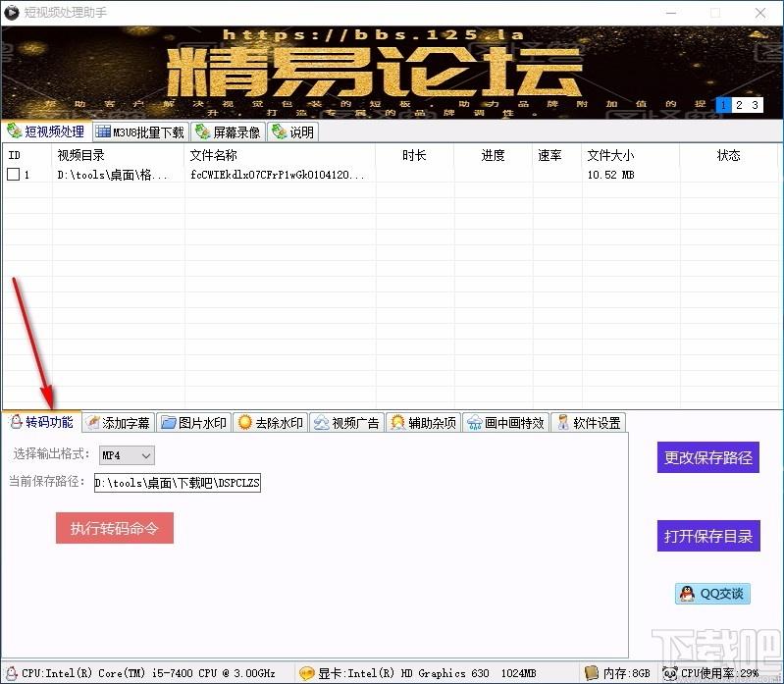This screenshot has height=684, width=784.
Task: Close the 短视频处理助手 window
Action: tap(760, 13)
